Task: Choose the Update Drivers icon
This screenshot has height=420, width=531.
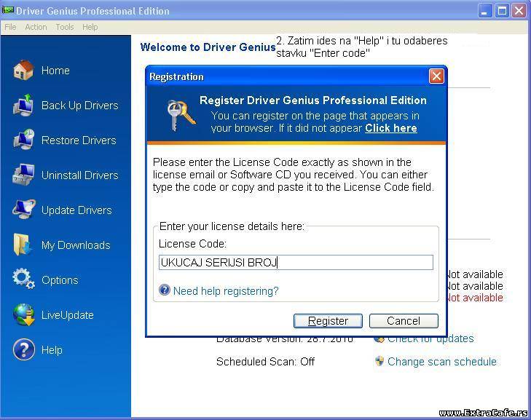Action: [x=23, y=210]
